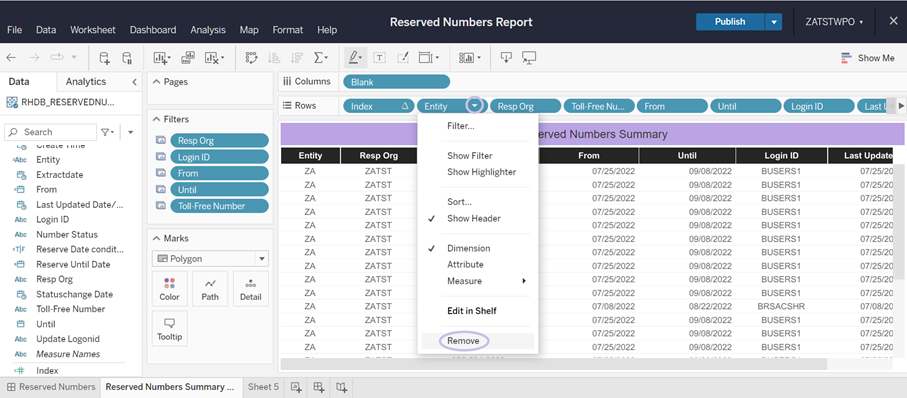Open the Path marks card
907x398 pixels.
210,289
